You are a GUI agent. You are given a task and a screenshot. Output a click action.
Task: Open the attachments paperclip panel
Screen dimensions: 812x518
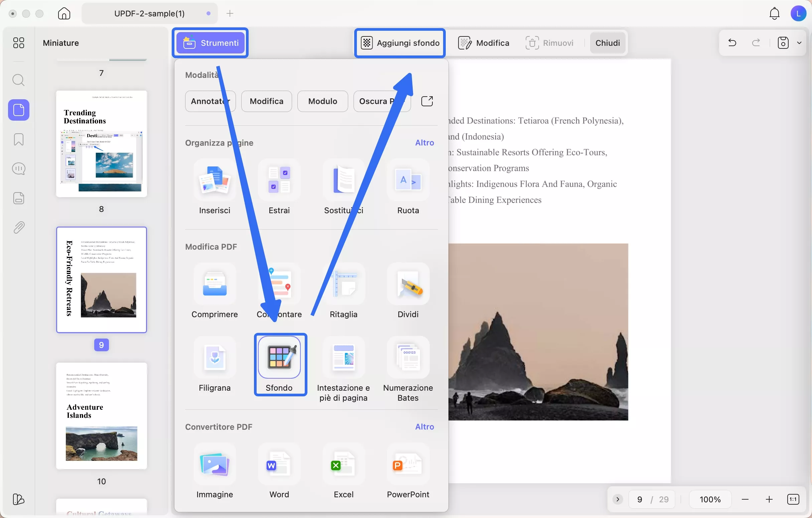point(19,227)
